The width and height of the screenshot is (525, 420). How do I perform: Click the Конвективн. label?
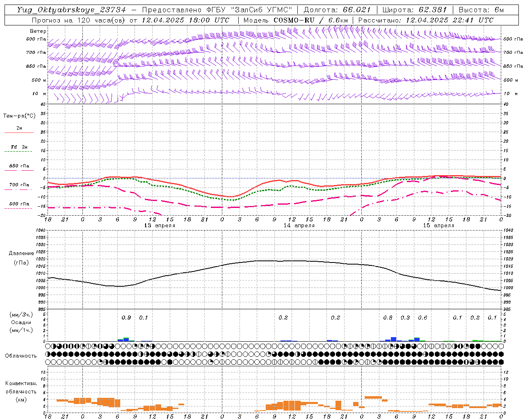(x=21, y=383)
